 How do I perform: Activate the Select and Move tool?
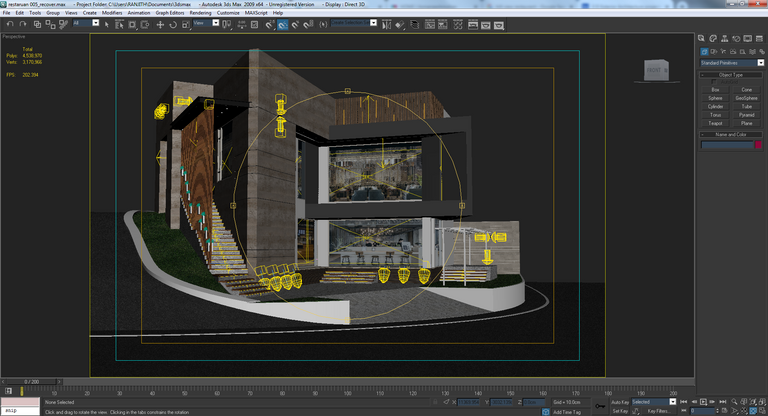click(x=160, y=24)
